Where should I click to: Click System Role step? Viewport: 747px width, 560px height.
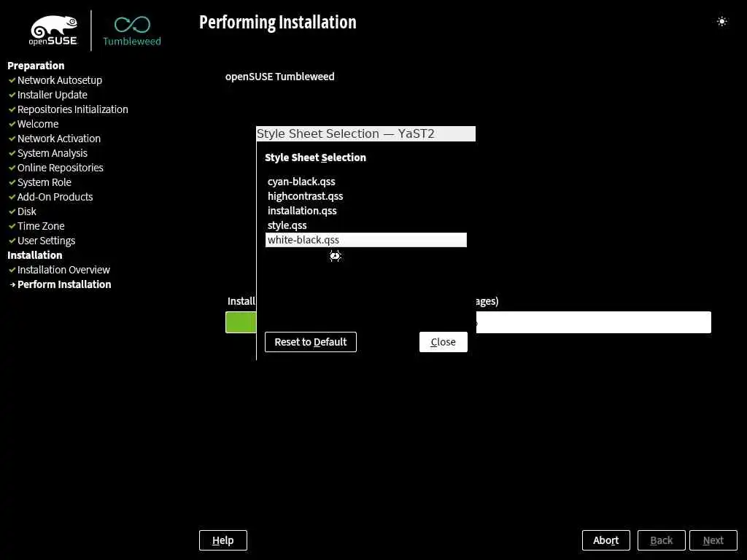44,182
